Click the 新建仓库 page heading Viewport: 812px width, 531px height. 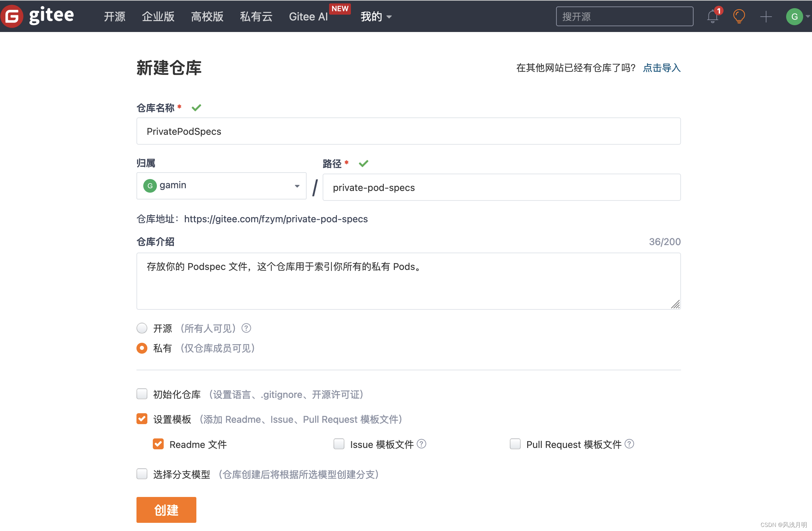[169, 68]
